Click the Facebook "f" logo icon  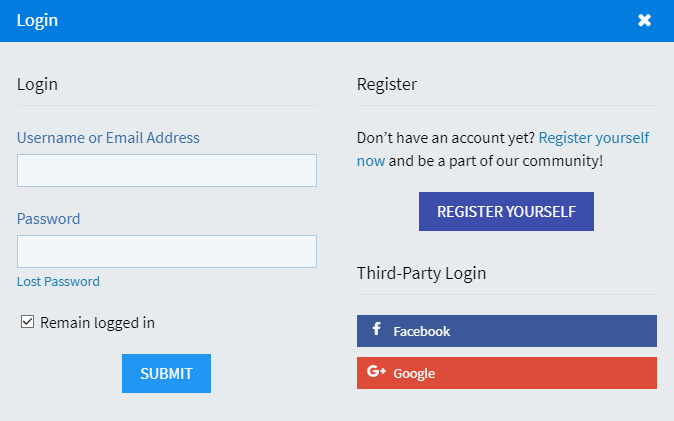point(376,329)
